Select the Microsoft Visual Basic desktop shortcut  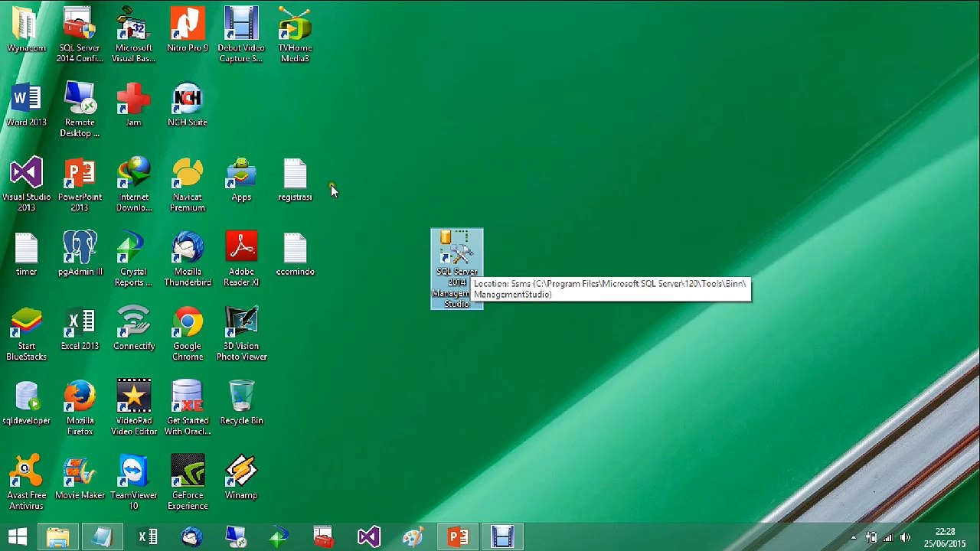coord(134,35)
